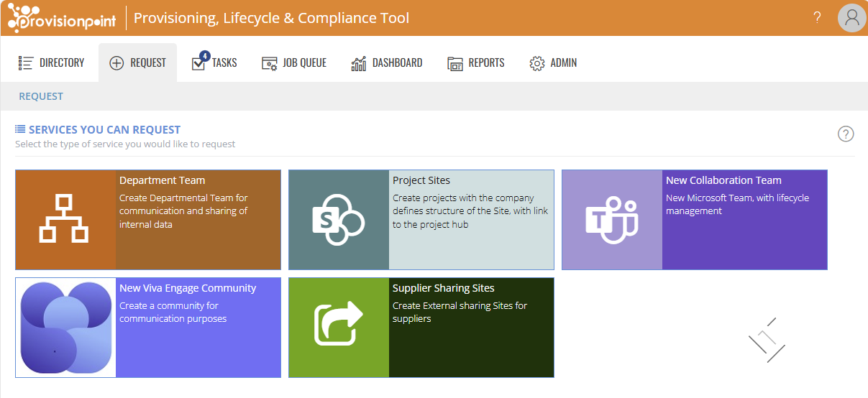Screen dimensions: 868x398
Task: Click description 'Create Departmental Team for communication'
Action: (183, 211)
